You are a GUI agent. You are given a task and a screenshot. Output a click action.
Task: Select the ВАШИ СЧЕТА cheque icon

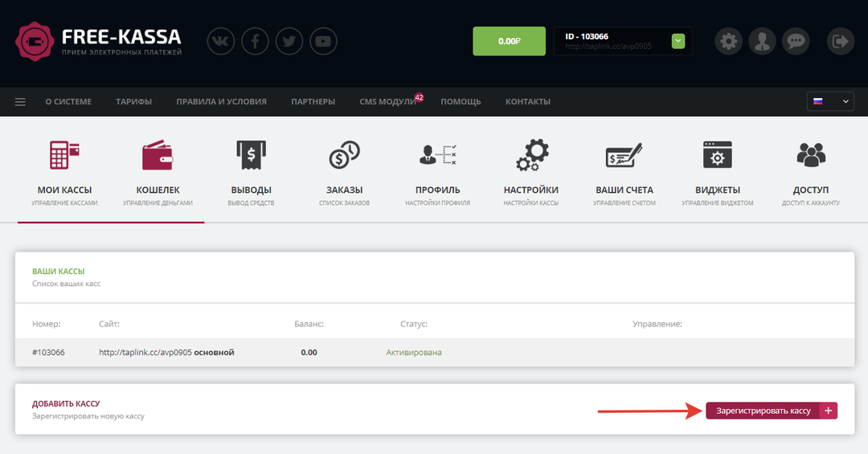point(624,156)
